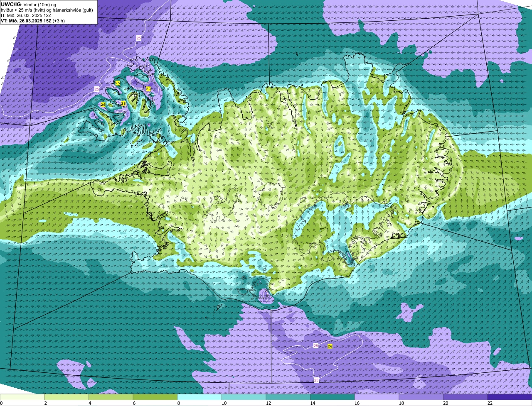Viewport: 532px width, 406px height.
Task: Choose the 14–16 m/s dark teal legend swatch
Action: [x=332, y=397]
